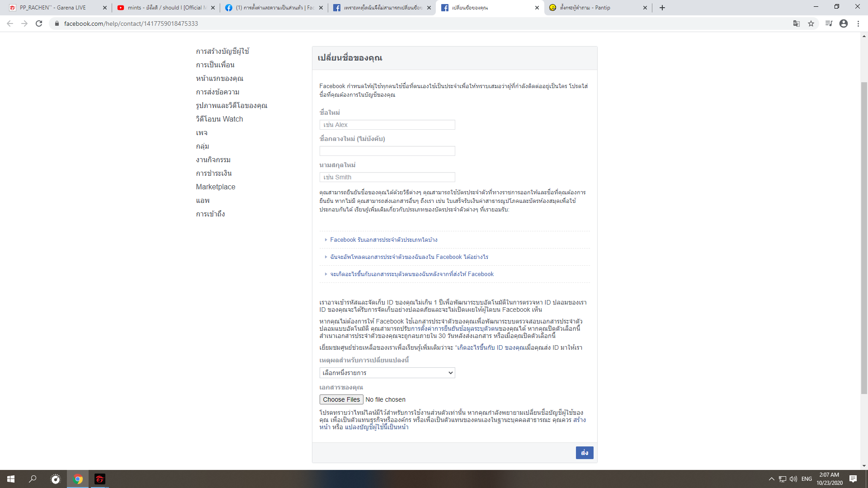The height and width of the screenshot is (488, 868).
Task: Open reason for change dropdown
Action: point(387,373)
